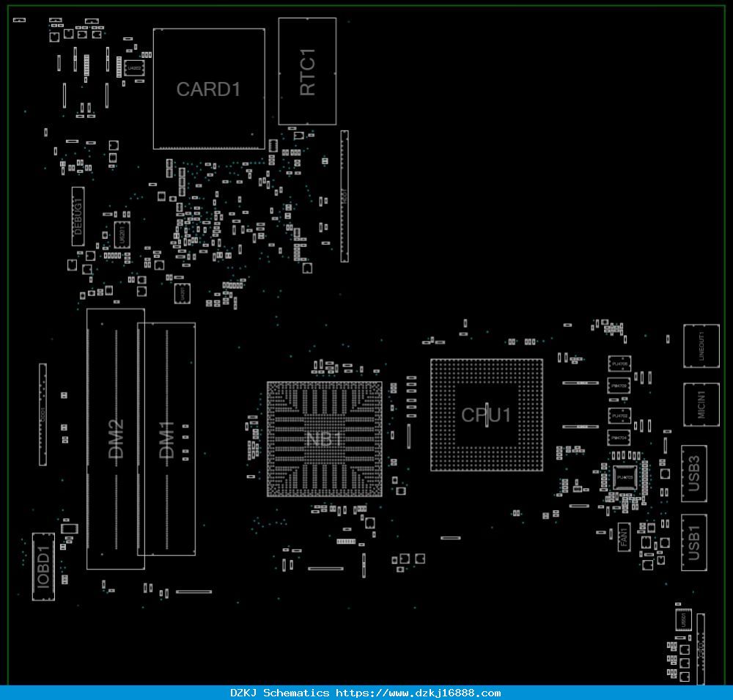Viewport: 733px width, 700px height.
Task: Click the PU4703 controller chip
Action: tap(625, 477)
